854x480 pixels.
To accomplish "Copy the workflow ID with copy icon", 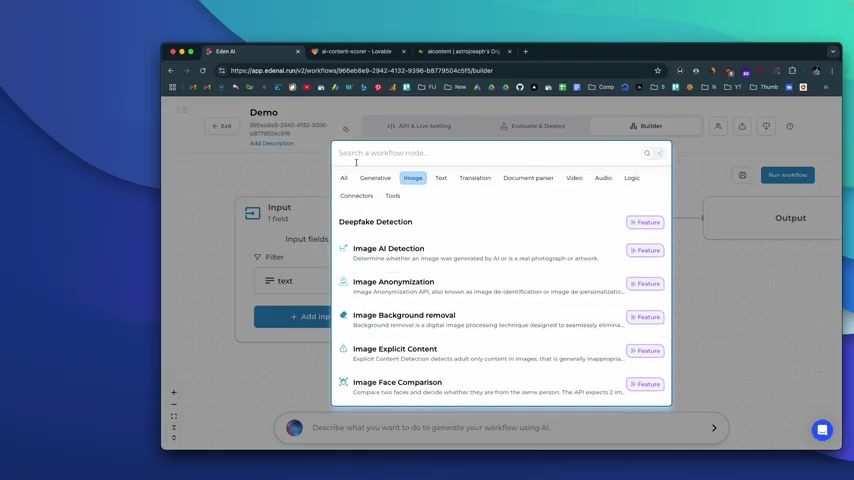I will (x=346, y=129).
